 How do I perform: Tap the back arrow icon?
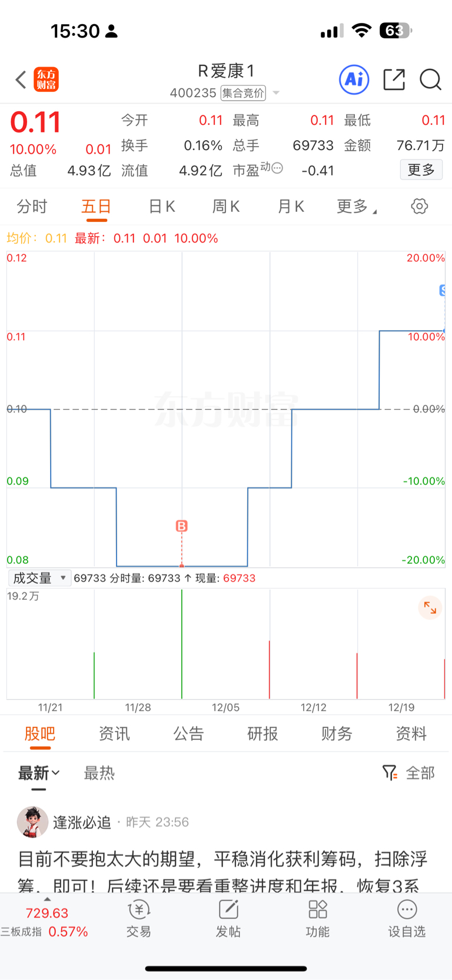[21, 79]
